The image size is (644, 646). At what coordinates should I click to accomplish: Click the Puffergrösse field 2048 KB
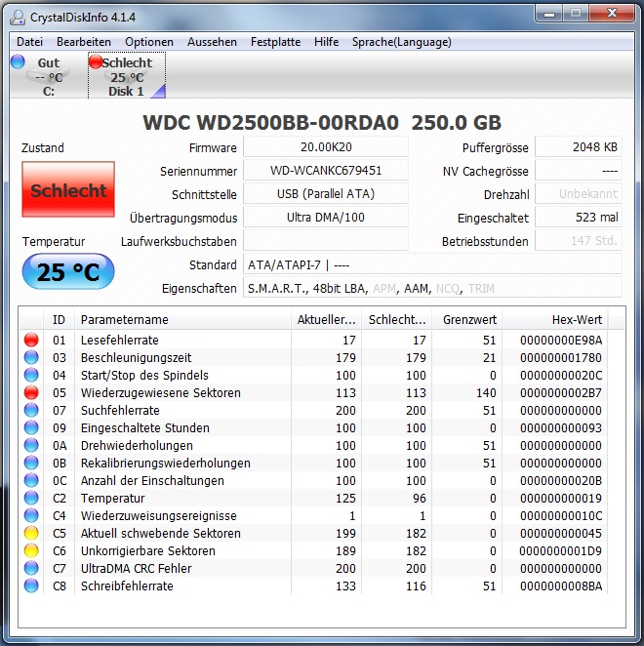click(x=579, y=147)
